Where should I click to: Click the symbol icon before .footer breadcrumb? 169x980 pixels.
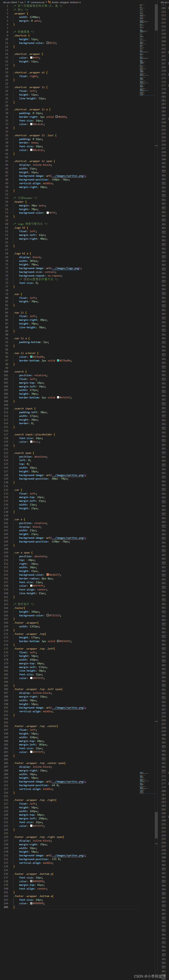pyautogui.click(x=49, y=2)
